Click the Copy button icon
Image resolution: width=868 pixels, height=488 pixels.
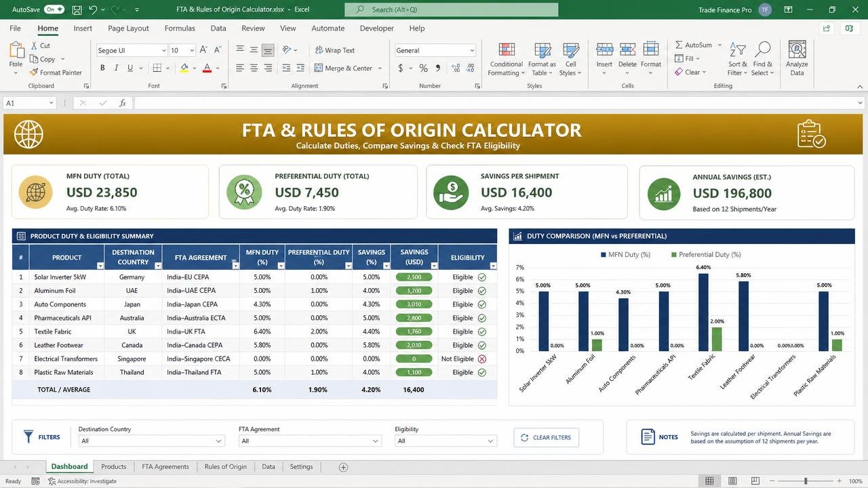pos(35,59)
